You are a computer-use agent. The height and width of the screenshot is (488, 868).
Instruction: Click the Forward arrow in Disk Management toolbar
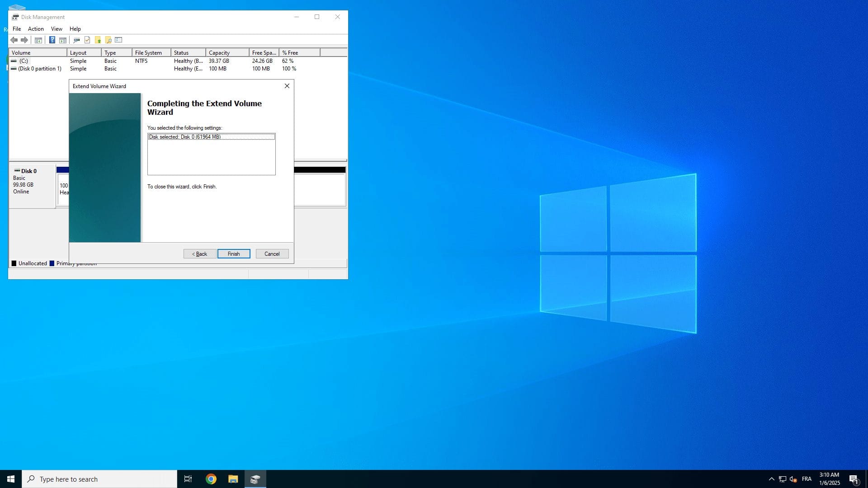[24, 40]
